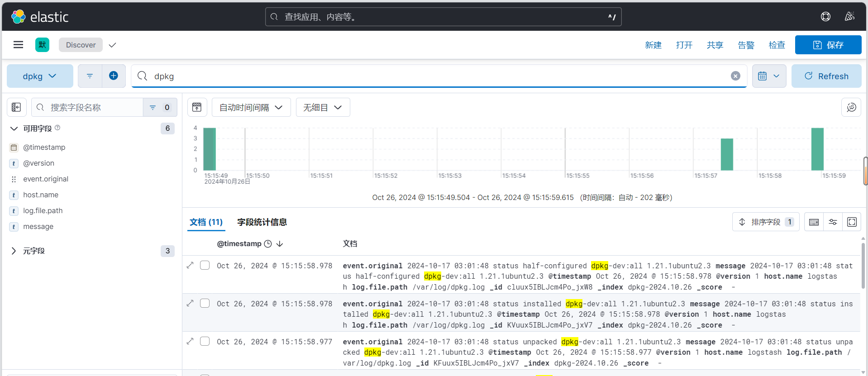
Task: Click the green space avatar icon
Action: (x=42, y=45)
